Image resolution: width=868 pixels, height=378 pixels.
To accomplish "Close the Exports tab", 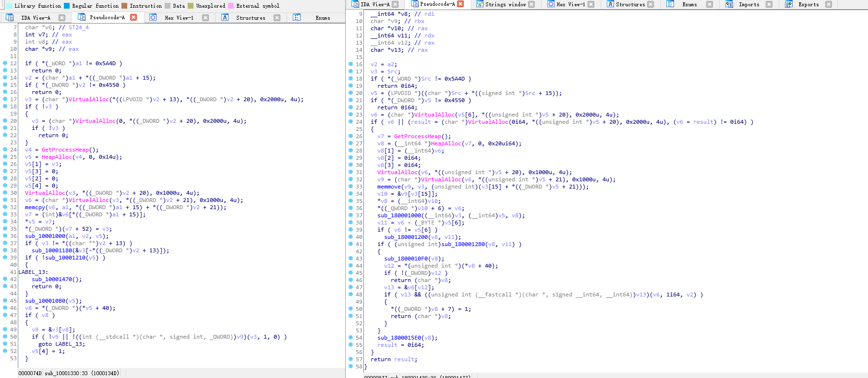I will pyautogui.click(x=829, y=4).
